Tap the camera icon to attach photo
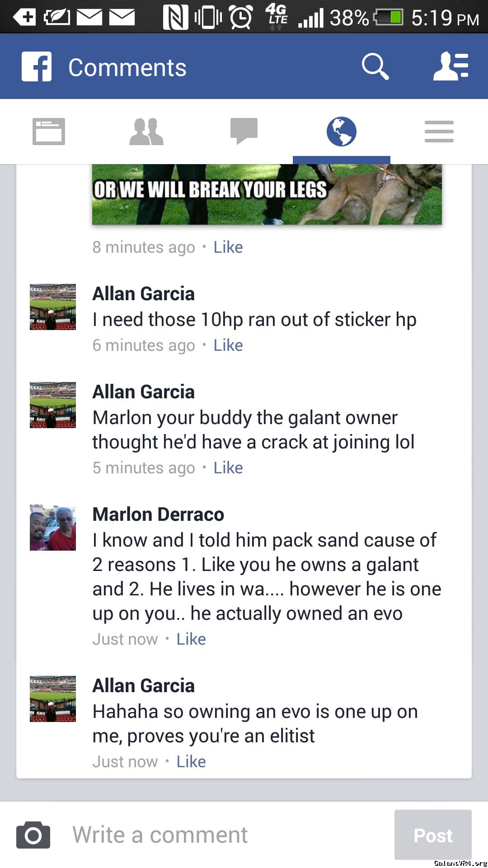The image size is (488, 868). (33, 835)
